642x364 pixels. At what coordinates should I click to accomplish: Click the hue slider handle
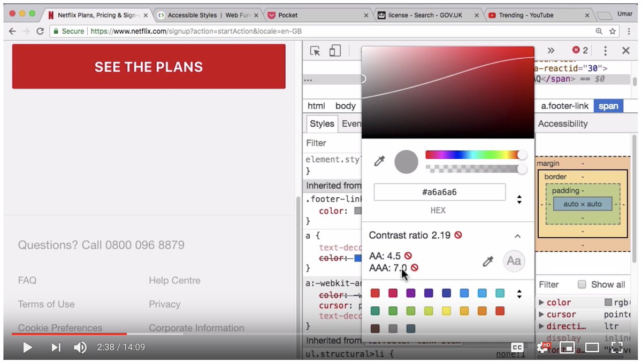pos(522,155)
